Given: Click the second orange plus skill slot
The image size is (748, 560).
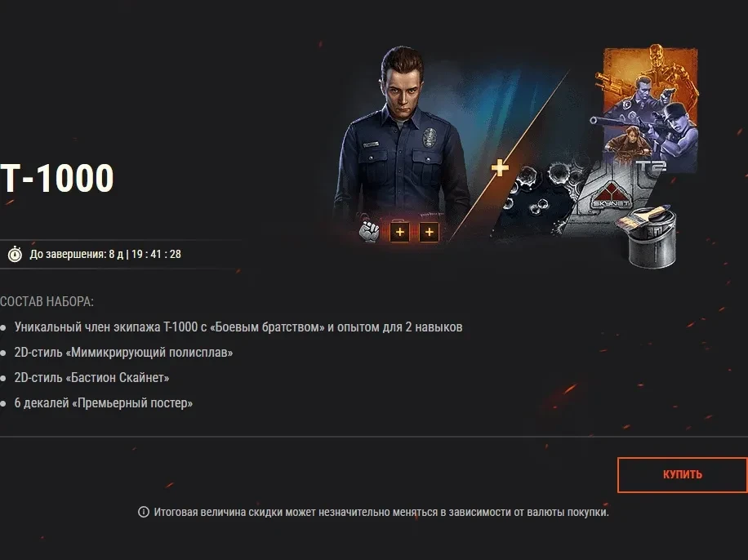Looking at the screenshot, I should 429,233.
